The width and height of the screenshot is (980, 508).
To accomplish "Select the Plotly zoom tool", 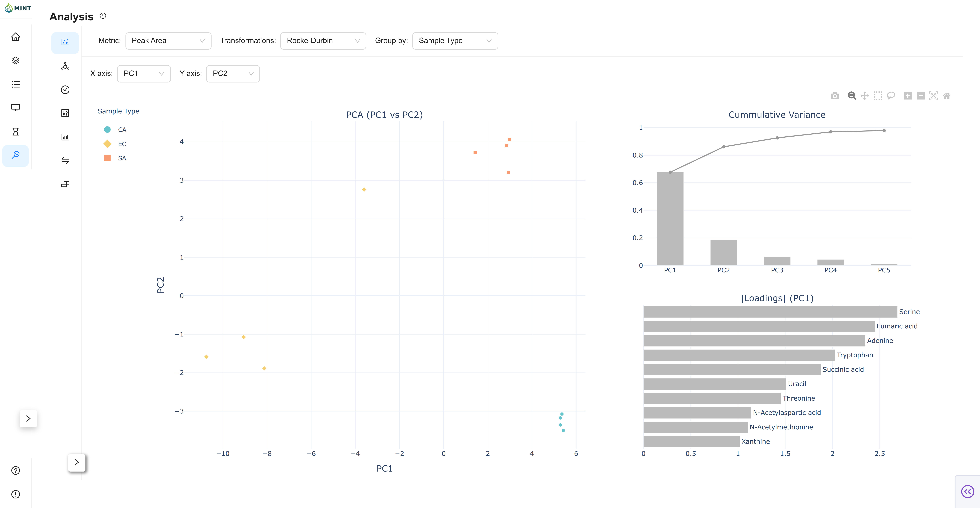I will point(852,96).
